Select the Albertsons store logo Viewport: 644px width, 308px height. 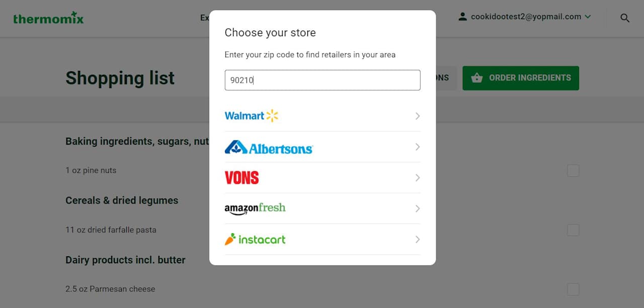[x=269, y=147]
